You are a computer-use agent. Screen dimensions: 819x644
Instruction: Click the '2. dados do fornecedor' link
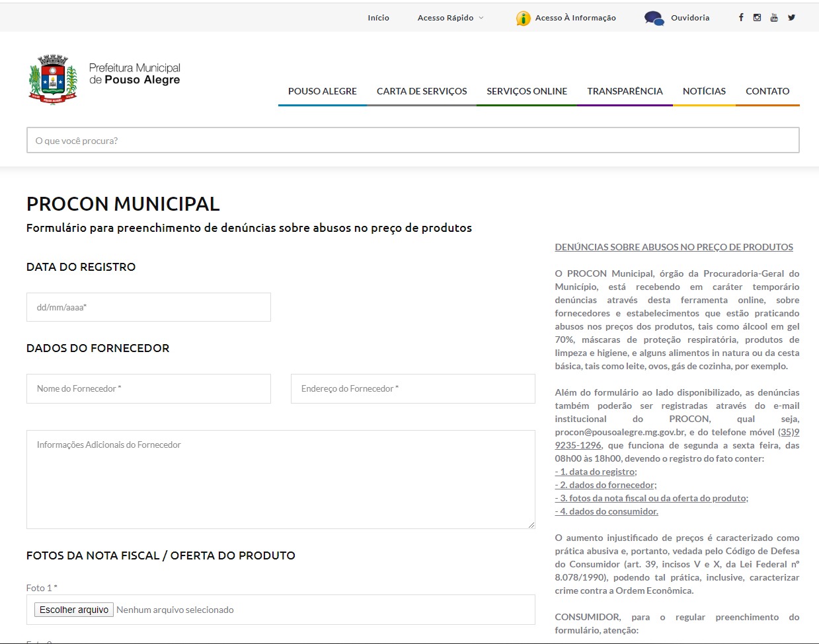tap(605, 485)
